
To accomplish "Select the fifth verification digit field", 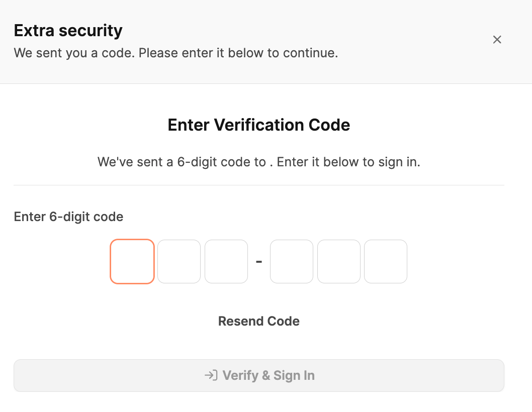I will click(339, 261).
